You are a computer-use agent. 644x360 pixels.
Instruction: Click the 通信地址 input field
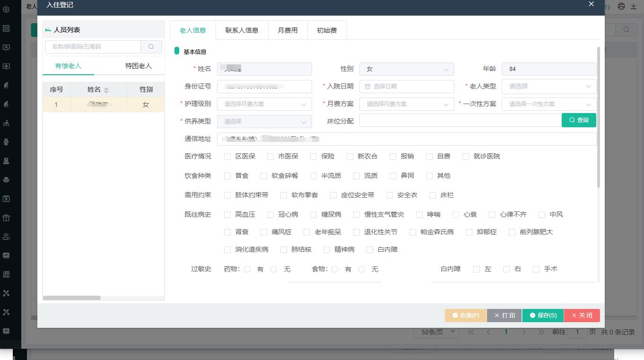[407, 139]
